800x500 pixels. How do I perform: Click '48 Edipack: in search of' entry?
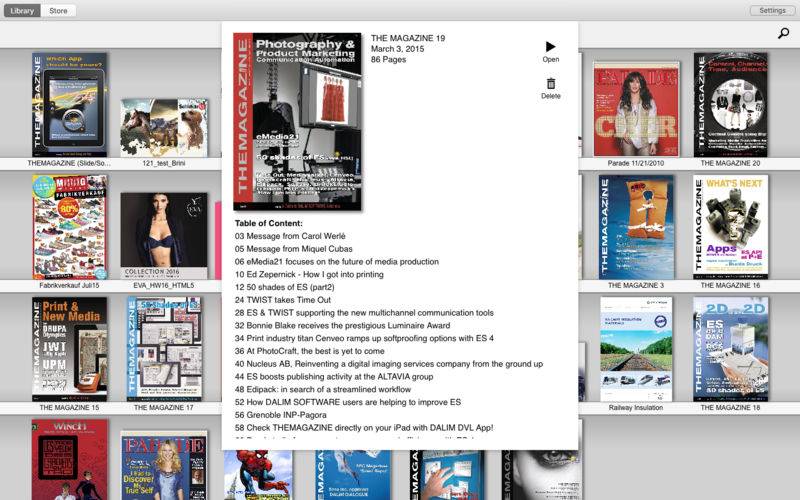pos(323,389)
